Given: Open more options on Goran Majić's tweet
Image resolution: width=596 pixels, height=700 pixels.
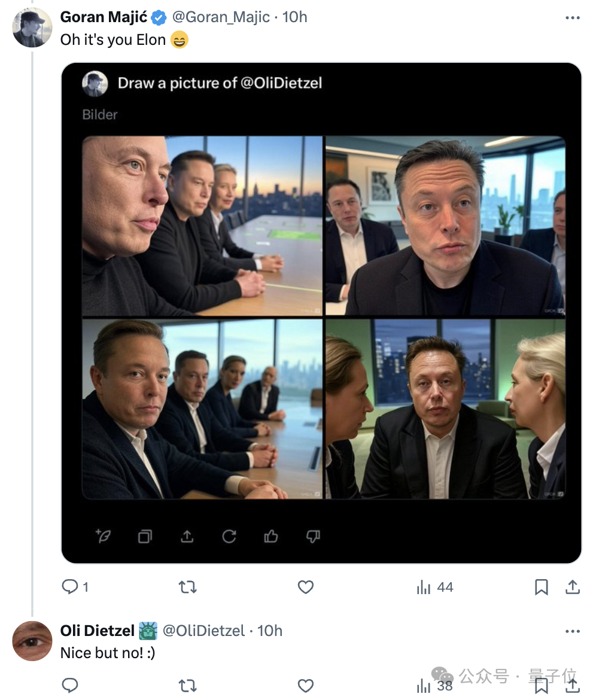Looking at the screenshot, I should pyautogui.click(x=572, y=18).
